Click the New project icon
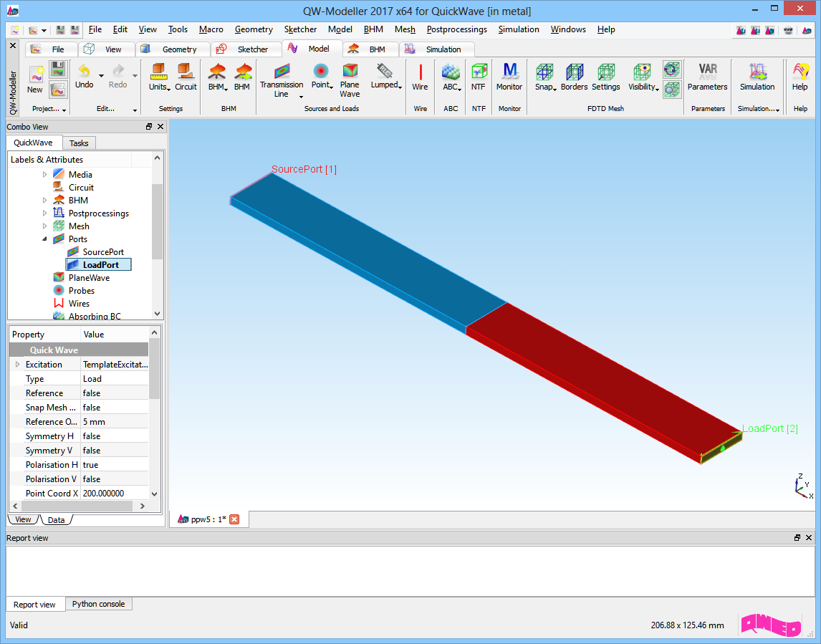The height and width of the screenshot is (644, 821). point(36,75)
